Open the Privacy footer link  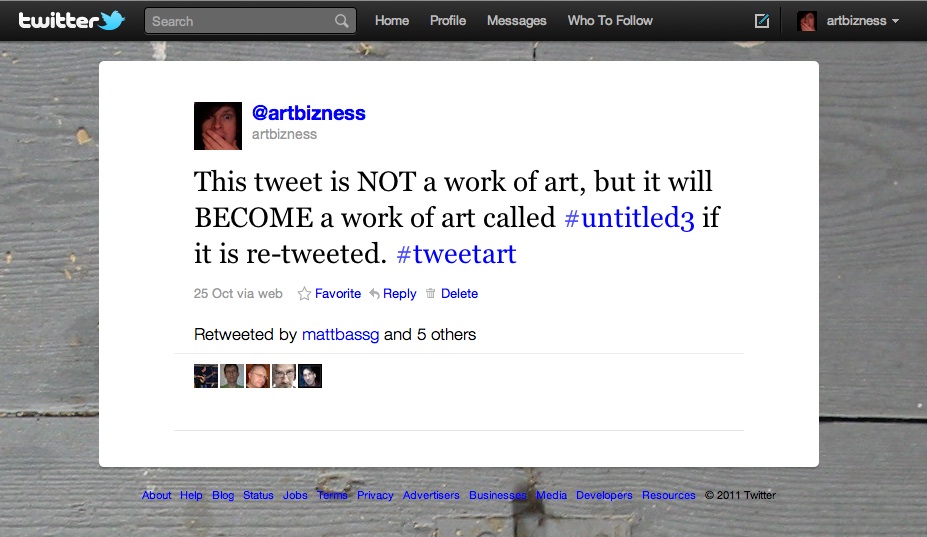(375, 496)
